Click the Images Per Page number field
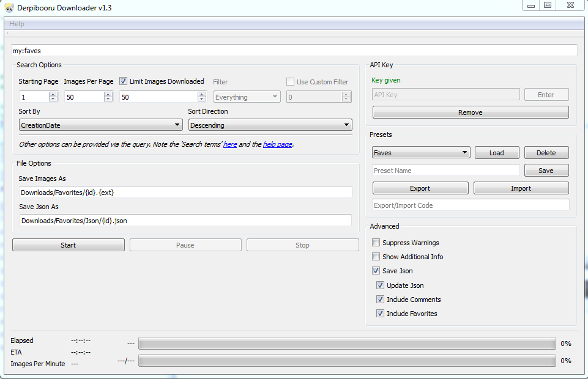Image resolution: width=588 pixels, height=379 pixels. pos(84,97)
